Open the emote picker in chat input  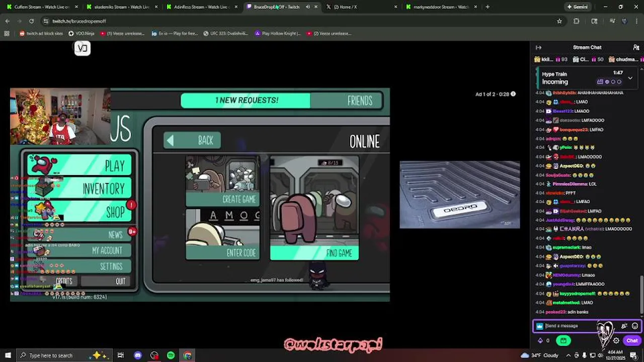coord(635,326)
